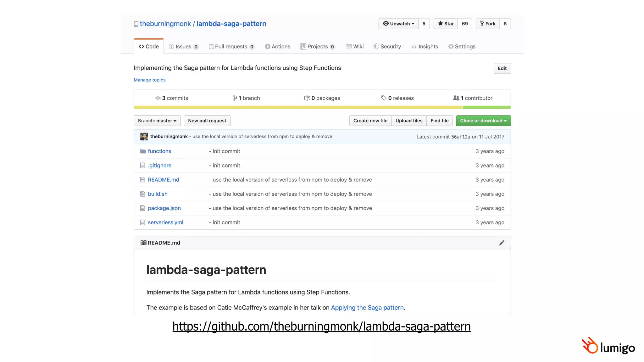Open the build.sh file
The image size is (644, 362).
tap(158, 194)
